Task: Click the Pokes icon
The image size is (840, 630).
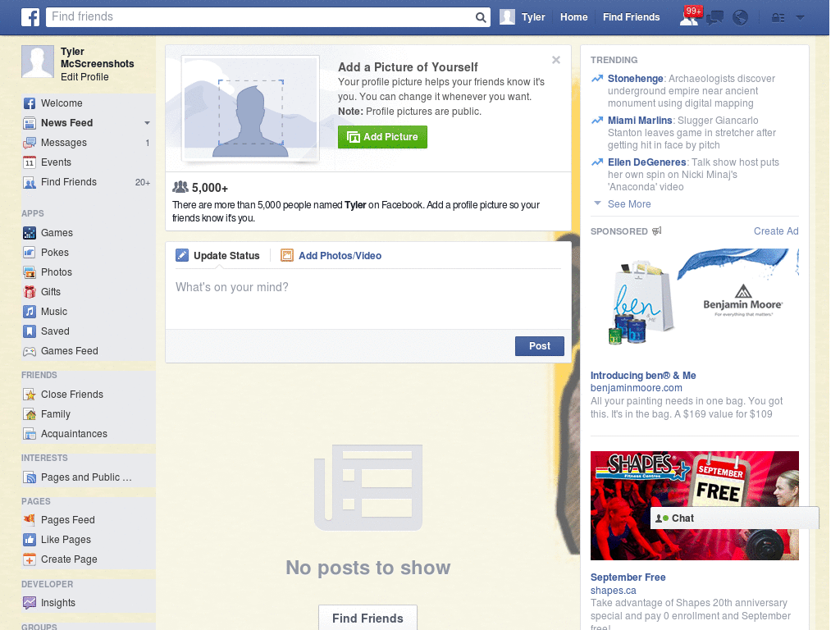Action: pyautogui.click(x=30, y=253)
